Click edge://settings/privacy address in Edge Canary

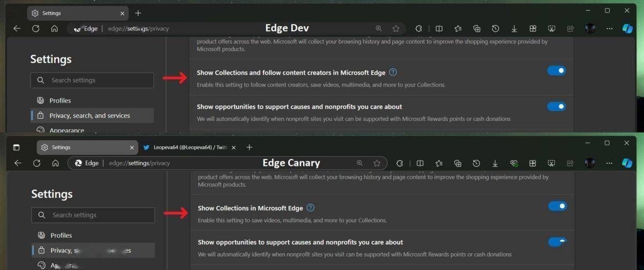pyautogui.click(x=139, y=163)
